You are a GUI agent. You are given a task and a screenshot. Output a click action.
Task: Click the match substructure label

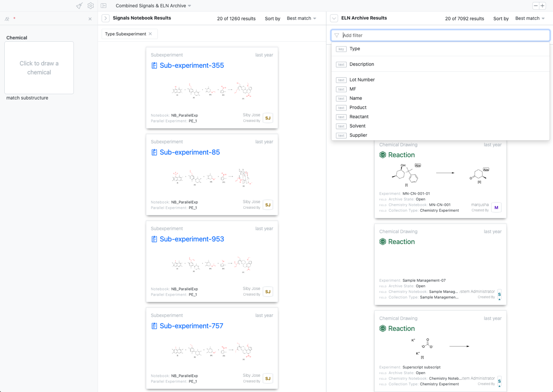pyautogui.click(x=27, y=98)
